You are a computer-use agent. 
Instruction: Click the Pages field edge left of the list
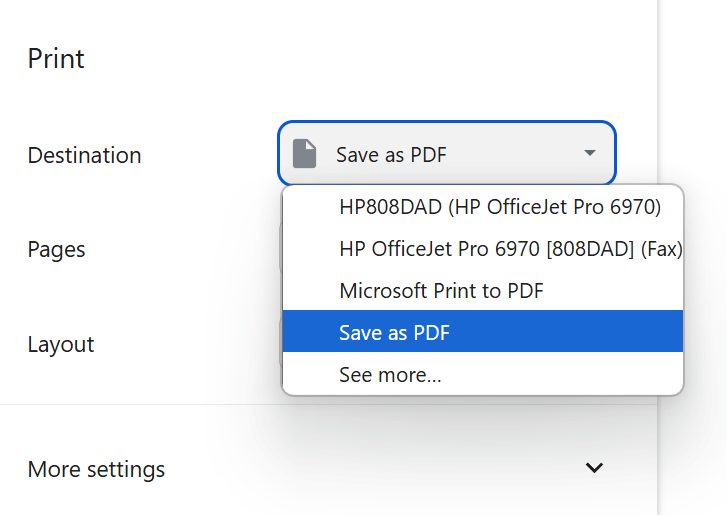(280, 249)
